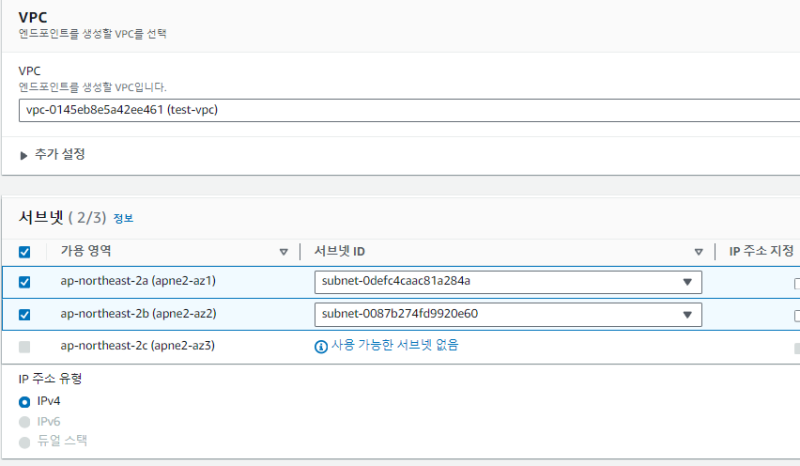Click the 사용 가능한 서브넷 없음 text

(395, 346)
